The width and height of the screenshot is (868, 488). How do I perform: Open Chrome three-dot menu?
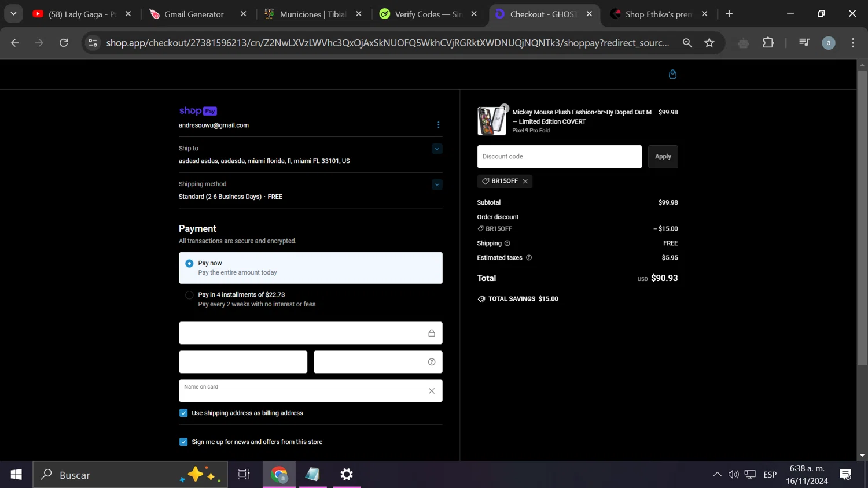[853, 43]
